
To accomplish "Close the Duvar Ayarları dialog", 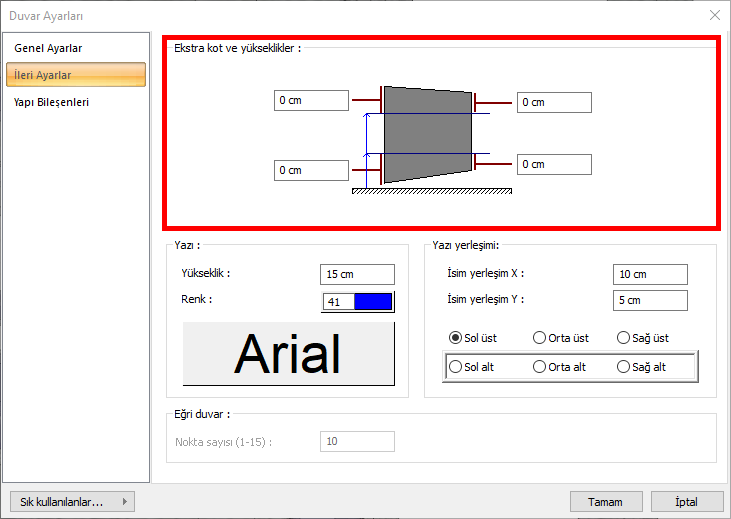I will click(x=714, y=15).
